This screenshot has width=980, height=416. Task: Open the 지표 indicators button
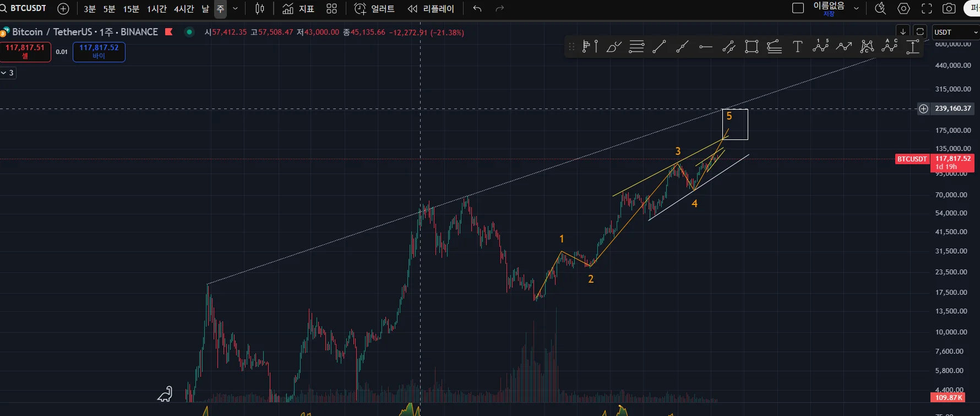(298, 9)
